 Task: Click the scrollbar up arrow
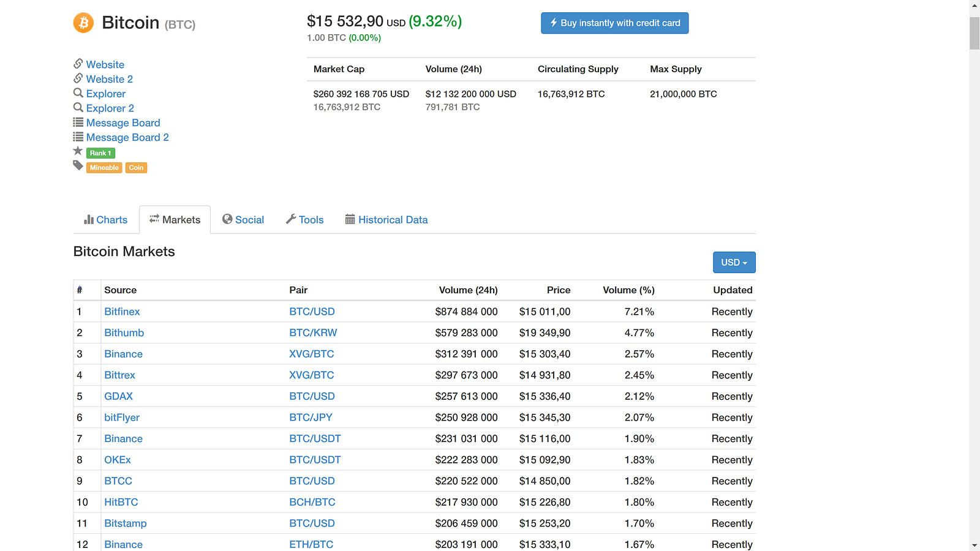point(974,6)
